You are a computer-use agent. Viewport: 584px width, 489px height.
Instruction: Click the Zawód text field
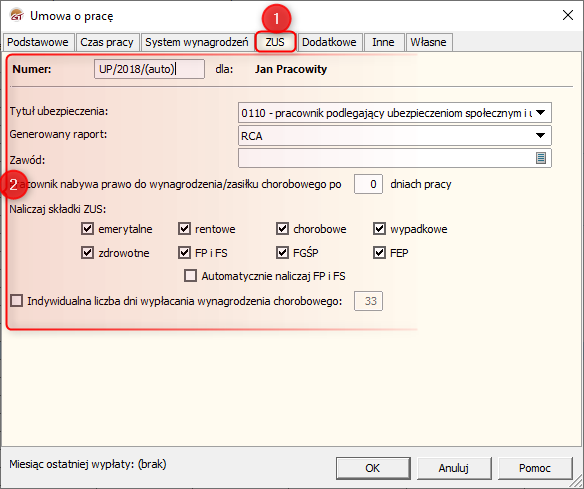pyautogui.click(x=394, y=158)
